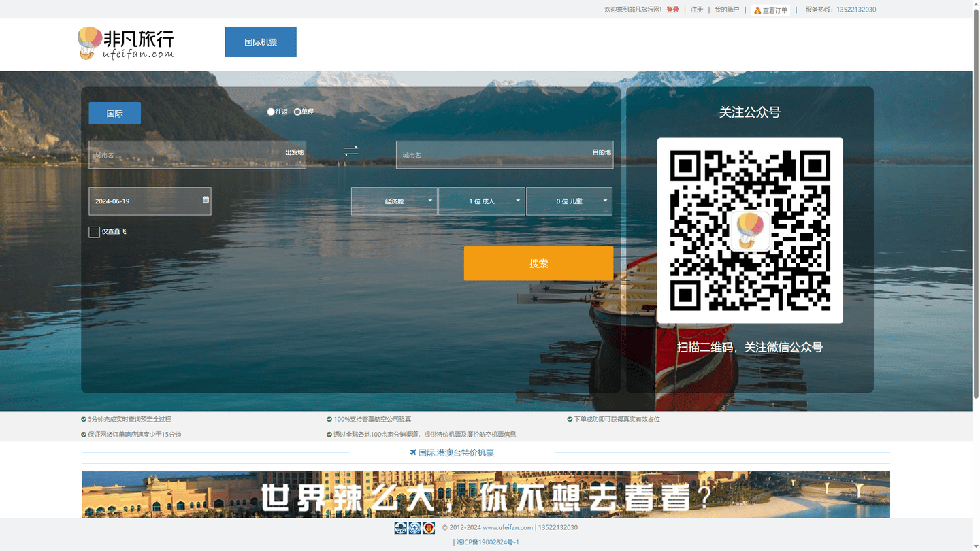Click the first certification badge in footer
Image resolution: width=980 pixels, height=551 pixels.
coord(401,528)
